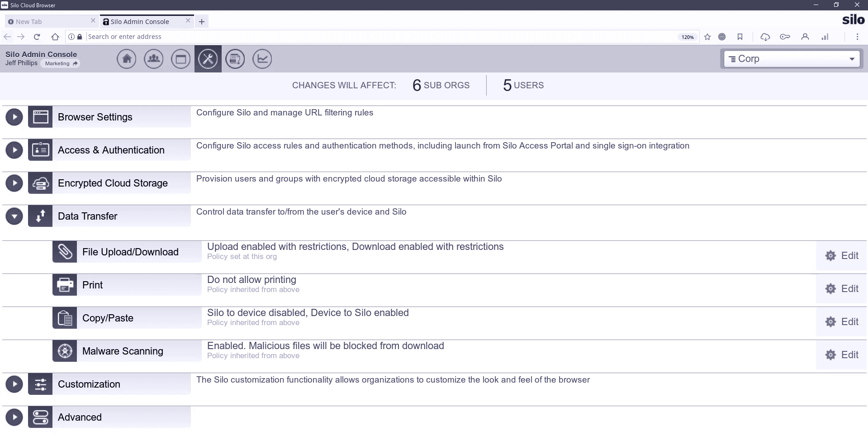Image resolution: width=868 pixels, height=446 pixels.
Task: Click the Copy/Paste clipboard icon
Action: [x=65, y=318]
